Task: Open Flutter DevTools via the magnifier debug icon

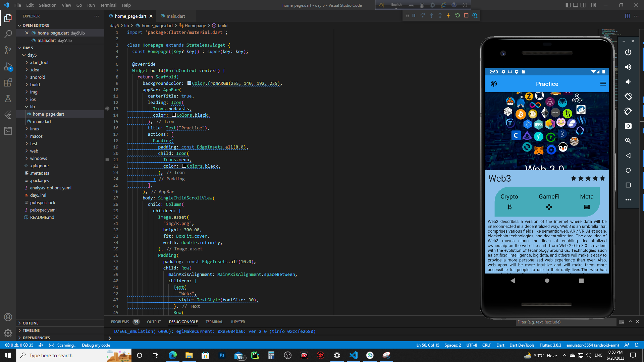Action: pyautogui.click(x=475, y=15)
